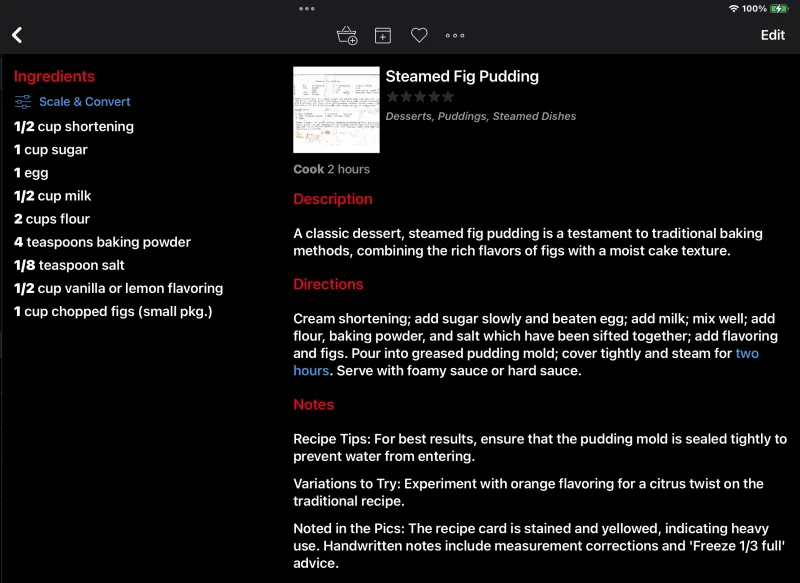This screenshot has height=583, width=800.
Task: Add recipe to meal planner via calendar icon
Action: click(x=381, y=35)
